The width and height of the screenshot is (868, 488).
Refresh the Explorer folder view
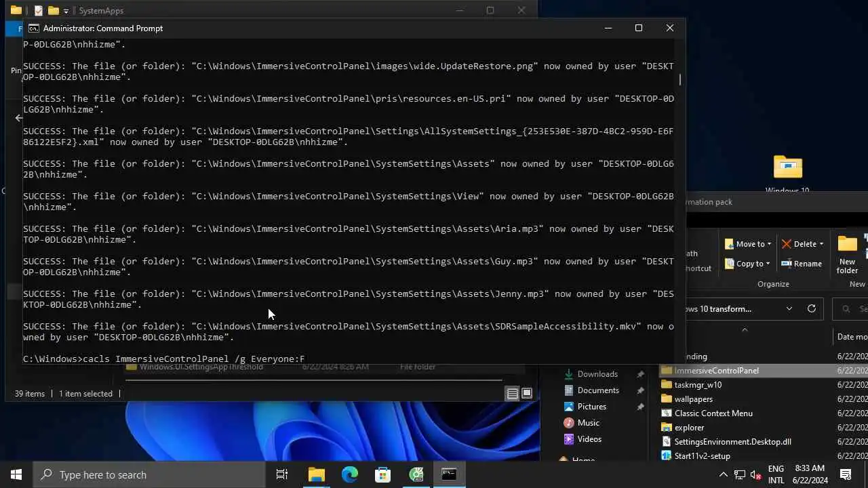pos(812,309)
